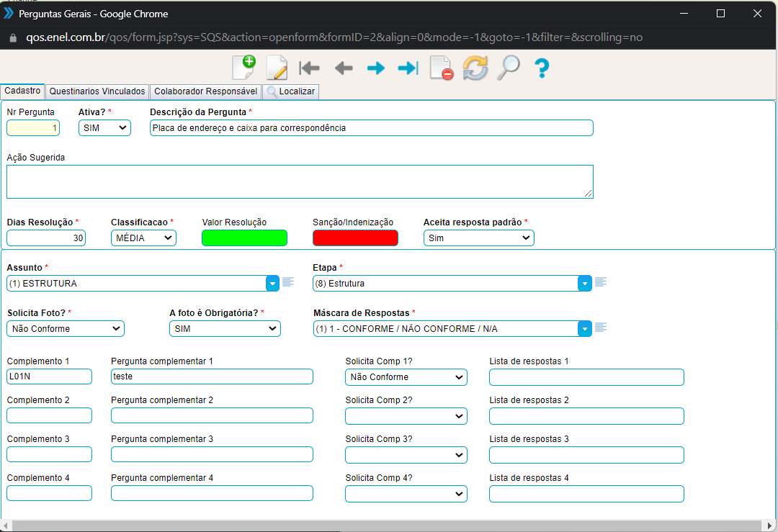Go to previous record with gray arrow
This screenshot has width=778, height=532.
click(x=344, y=68)
